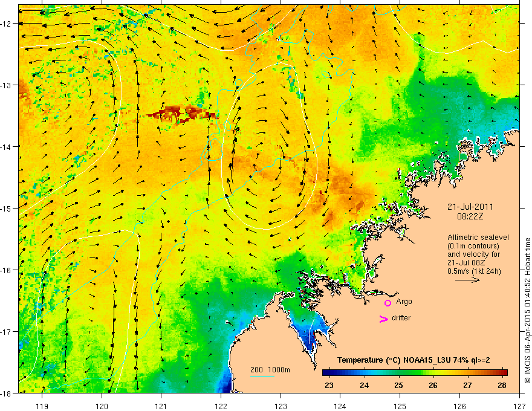Screen dimensions: 532x411
Task: Click longitude axis label "122"
Action: point(221,406)
